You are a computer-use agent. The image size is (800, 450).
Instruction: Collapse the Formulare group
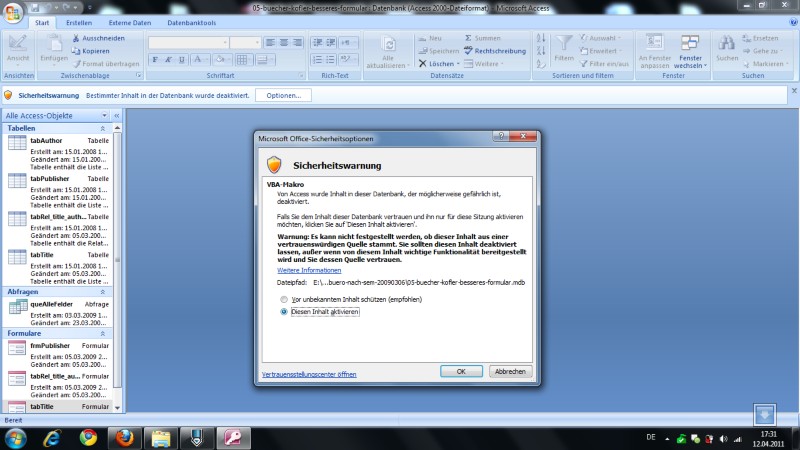(103, 333)
